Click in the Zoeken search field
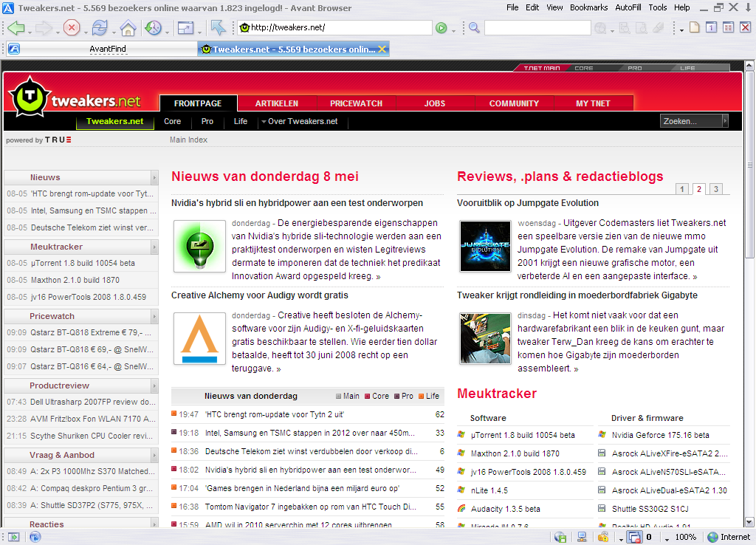The width and height of the screenshot is (756, 545). click(690, 121)
